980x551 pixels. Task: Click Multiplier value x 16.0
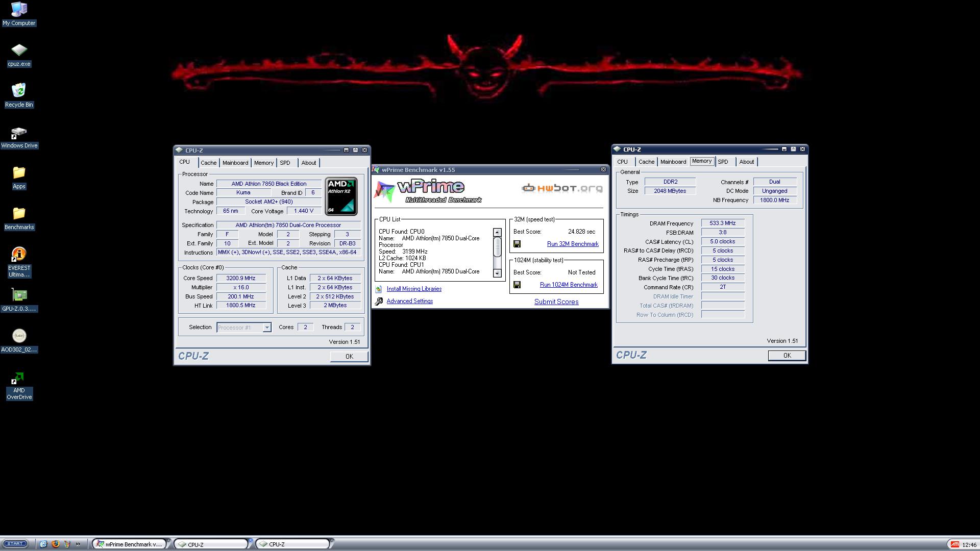(241, 287)
